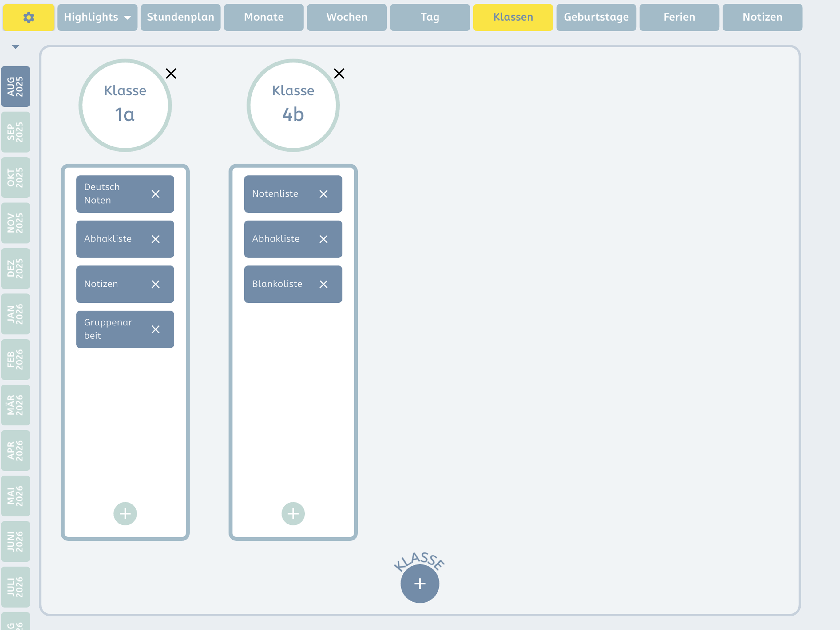Switch to the Wochen tab

pyautogui.click(x=347, y=17)
